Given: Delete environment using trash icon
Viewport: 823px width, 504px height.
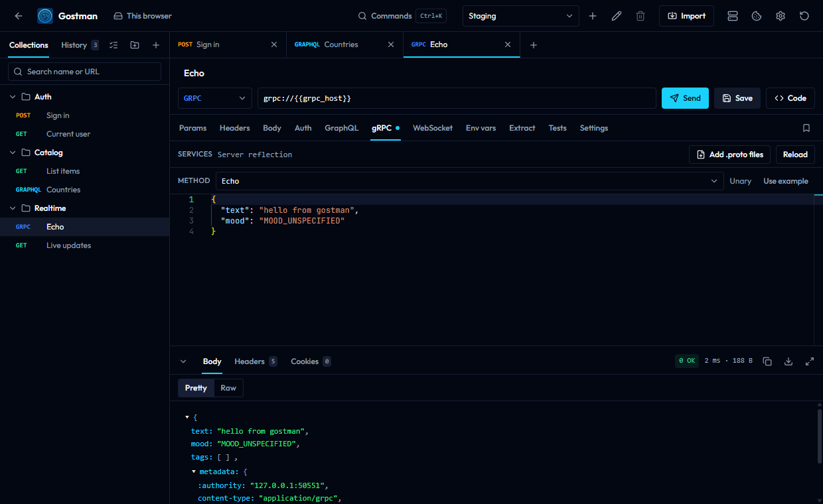Looking at the screenshot, I should click(640, 16).
